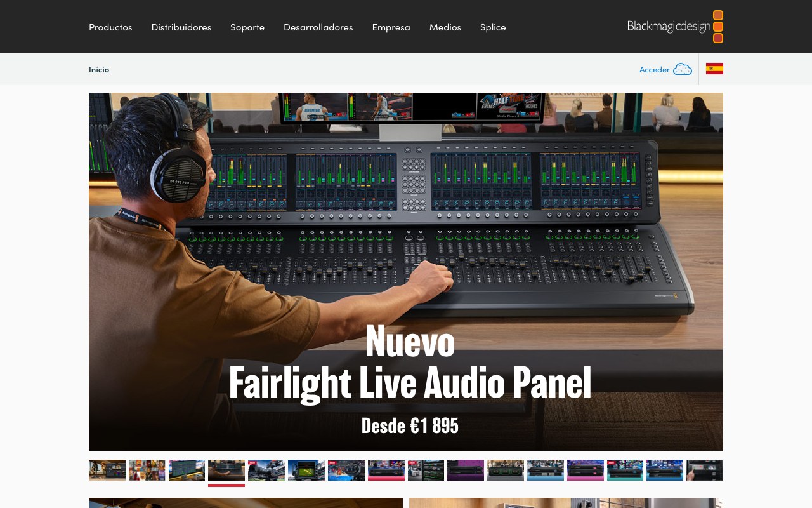The width and height of the screenshot is (812, 508).
Task: Open the Distribuidores menu item
Action: click(x=181, y=27)
